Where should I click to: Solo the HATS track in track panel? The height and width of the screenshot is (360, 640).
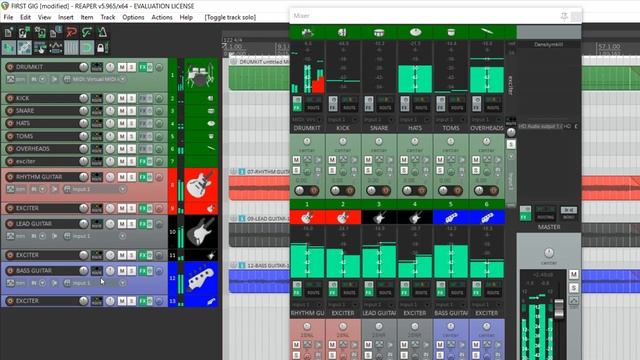131,123
